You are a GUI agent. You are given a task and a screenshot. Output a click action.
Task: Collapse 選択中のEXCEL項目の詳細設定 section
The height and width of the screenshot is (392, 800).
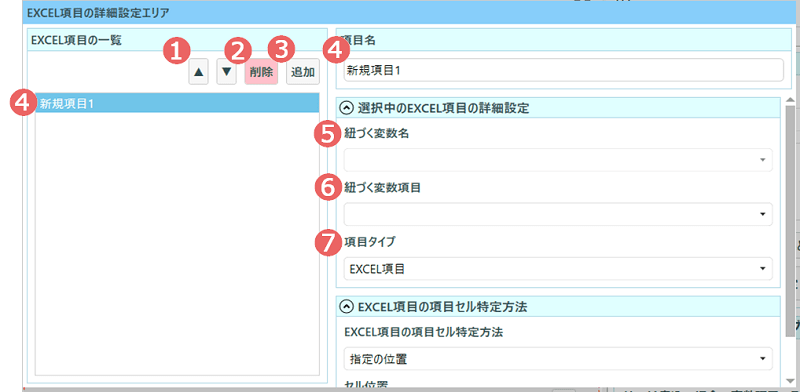(x=346, y=108)
